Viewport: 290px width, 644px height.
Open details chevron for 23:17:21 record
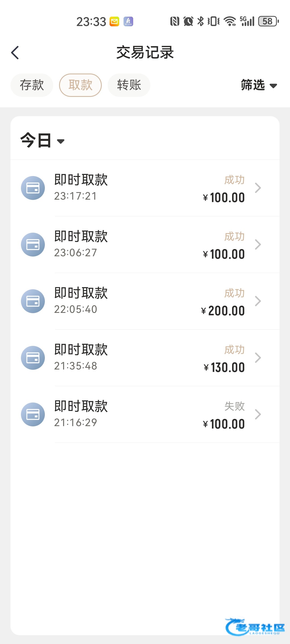pyautogui.click(x=258, y=188)
